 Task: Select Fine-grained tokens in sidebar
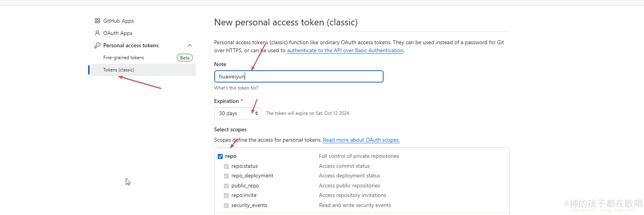tap(123, 58)
